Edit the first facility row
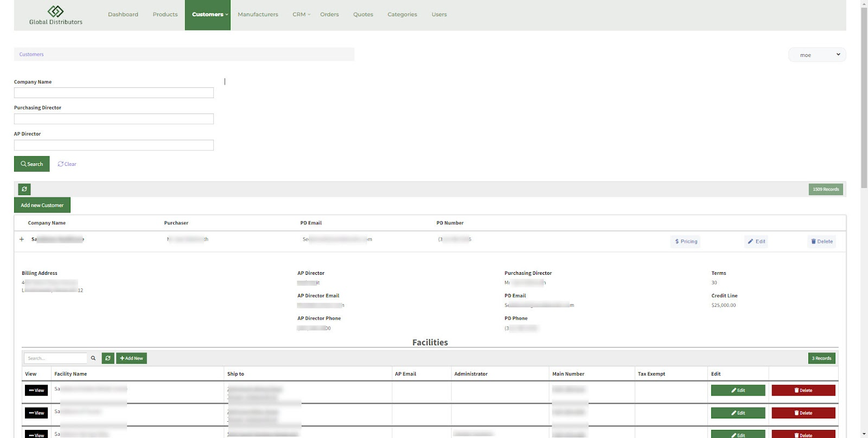Viewport: 868px width, 438px height. coord(738,390)
